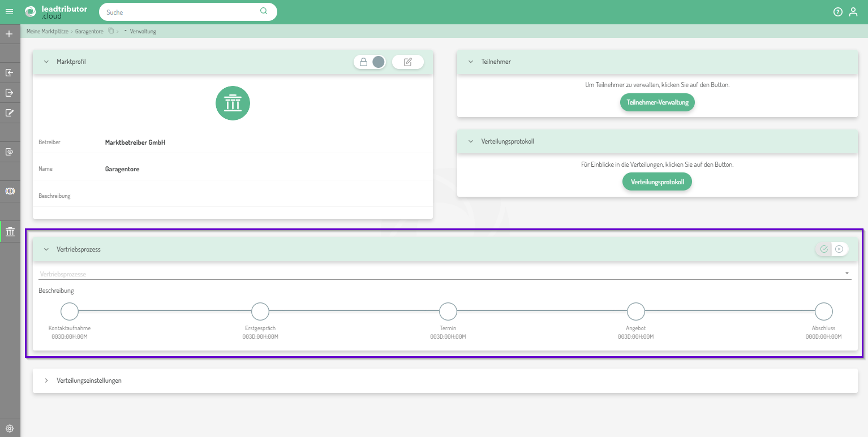
Task: Click the copy icon next to Garagentore breadcrumb
Action: pyautogui.click(x=111, y=31)
